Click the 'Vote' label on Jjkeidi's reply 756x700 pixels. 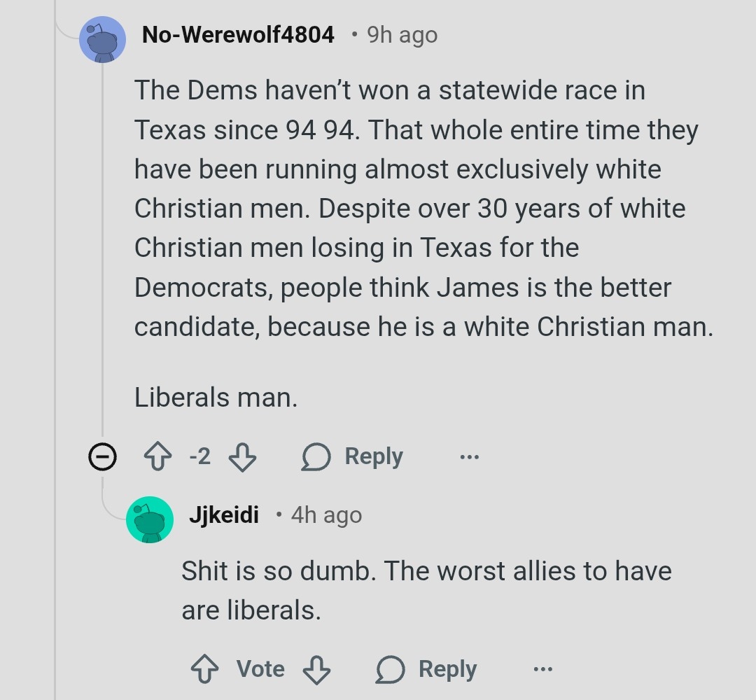click(x=260, y=669)
